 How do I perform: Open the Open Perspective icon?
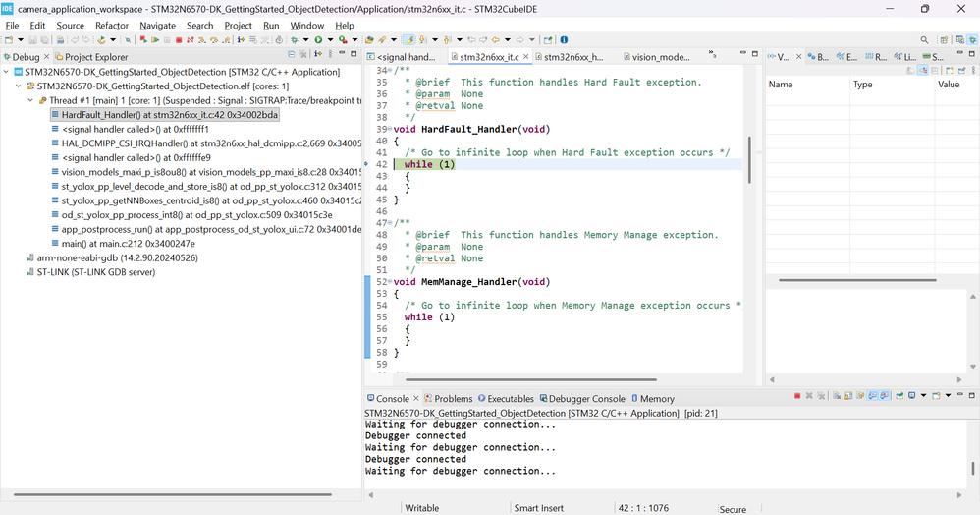click(944, 40)
